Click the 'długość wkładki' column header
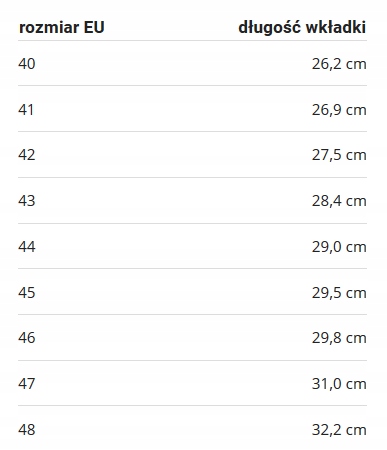 (x=302, y=27)
